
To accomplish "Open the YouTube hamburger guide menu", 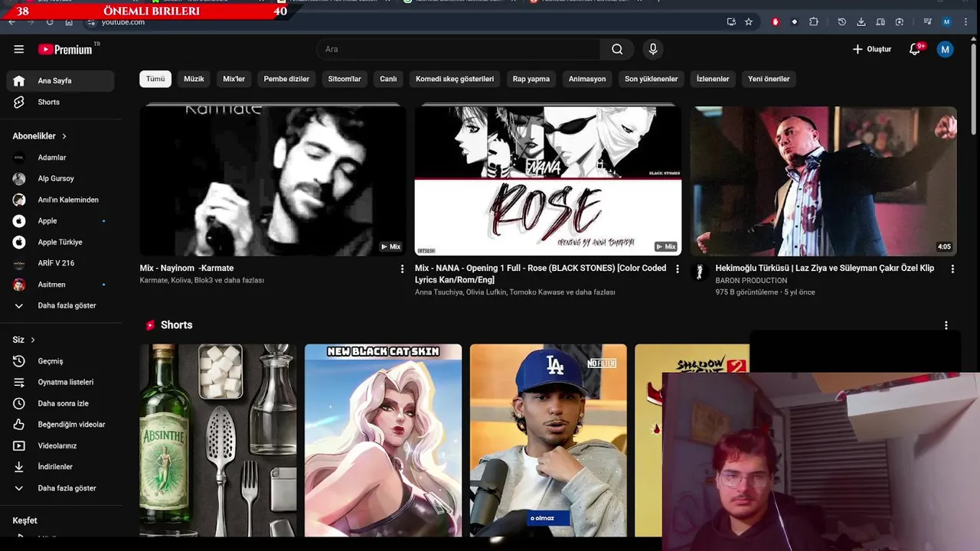I will [18, 49].
